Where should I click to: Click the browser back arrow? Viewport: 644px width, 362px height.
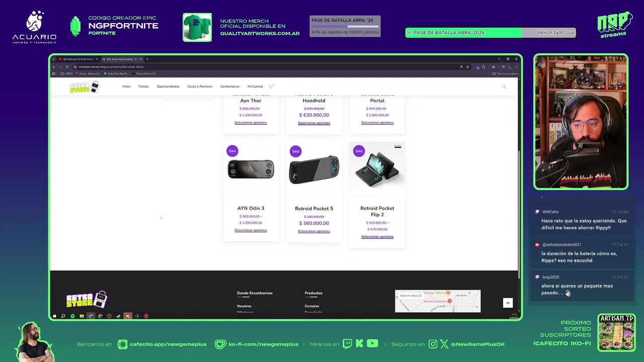click(54, 66)
